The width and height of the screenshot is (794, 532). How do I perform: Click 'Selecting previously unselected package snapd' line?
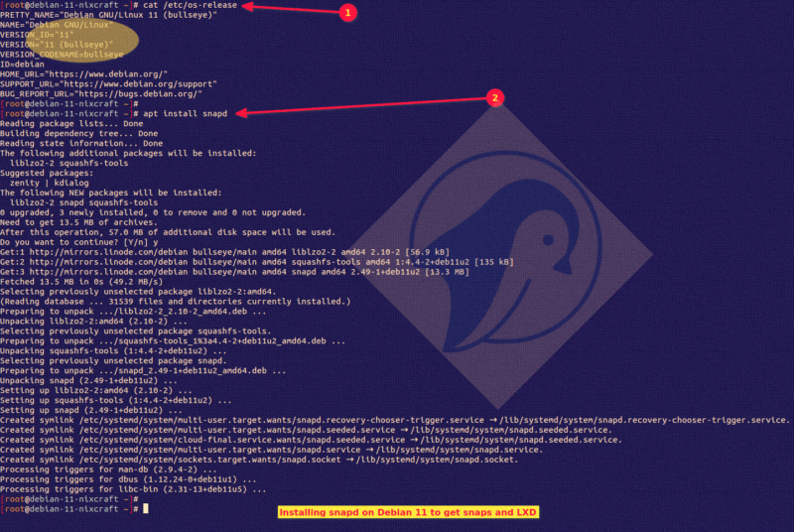click(x=114, y=360)
